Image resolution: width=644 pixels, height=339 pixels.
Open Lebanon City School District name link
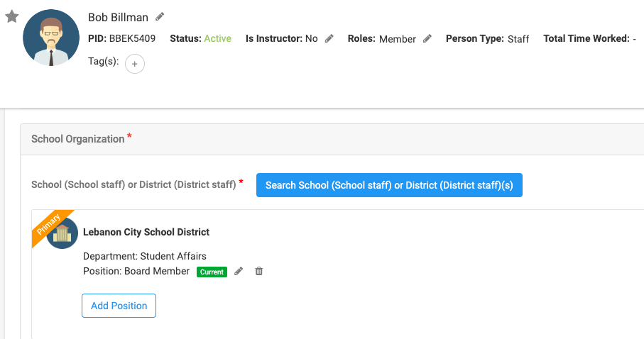(x=146, y=232)
